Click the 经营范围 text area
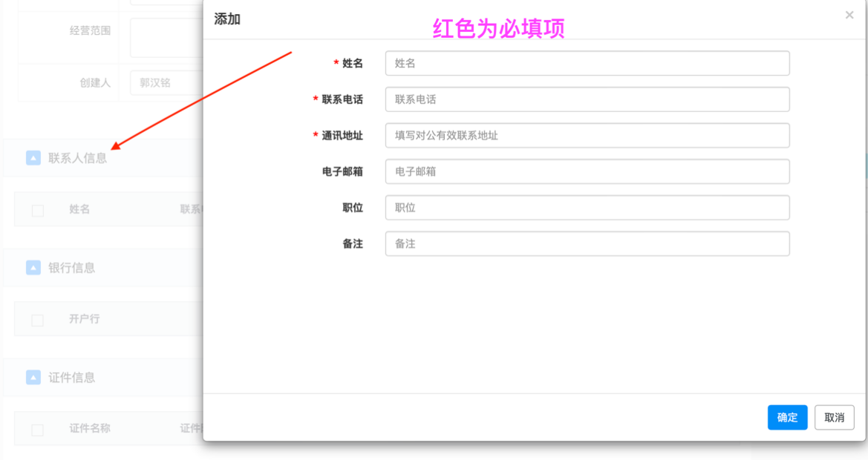The image size is (868, 460). coord(166,37)
